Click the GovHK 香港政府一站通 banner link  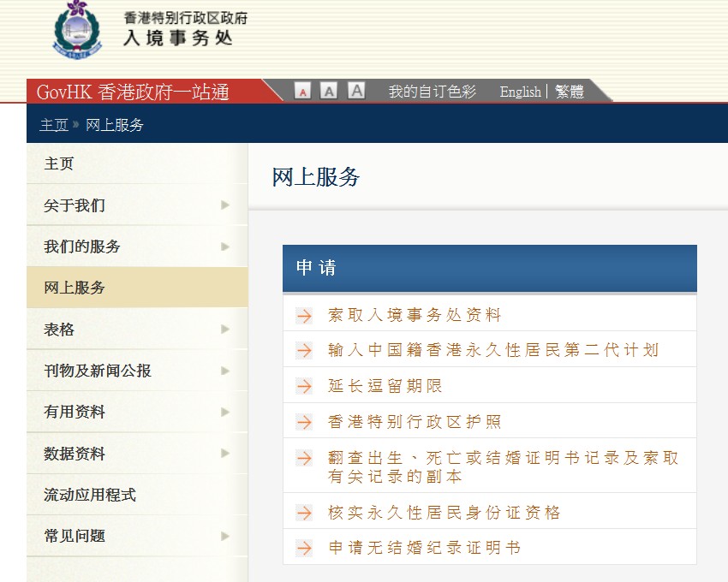click(133, 92)
